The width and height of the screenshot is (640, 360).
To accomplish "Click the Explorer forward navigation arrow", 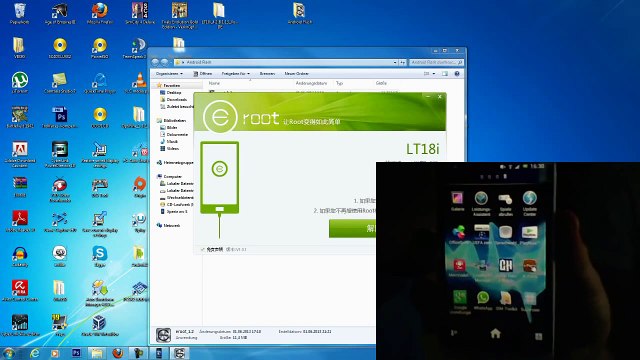I will click(x=164, y=62).
